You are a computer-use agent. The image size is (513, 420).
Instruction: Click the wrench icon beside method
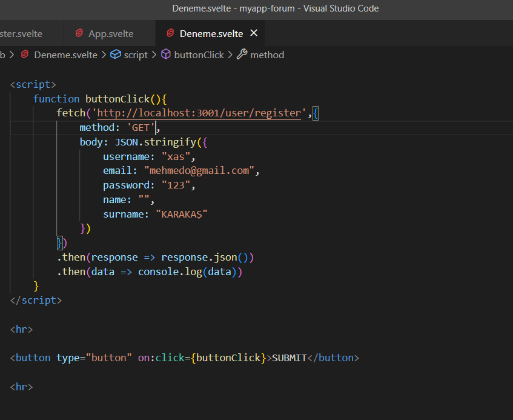(242, 54)
